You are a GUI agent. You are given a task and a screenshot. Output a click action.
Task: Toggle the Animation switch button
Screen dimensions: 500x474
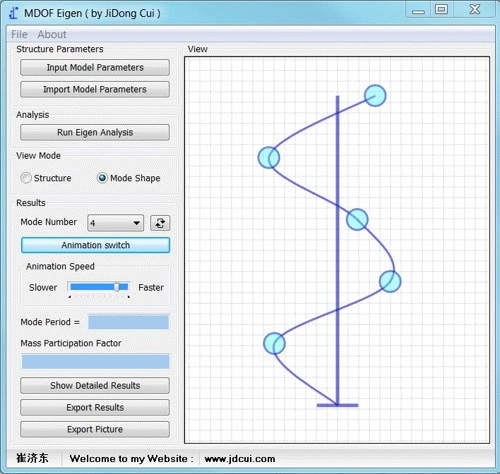95,245
